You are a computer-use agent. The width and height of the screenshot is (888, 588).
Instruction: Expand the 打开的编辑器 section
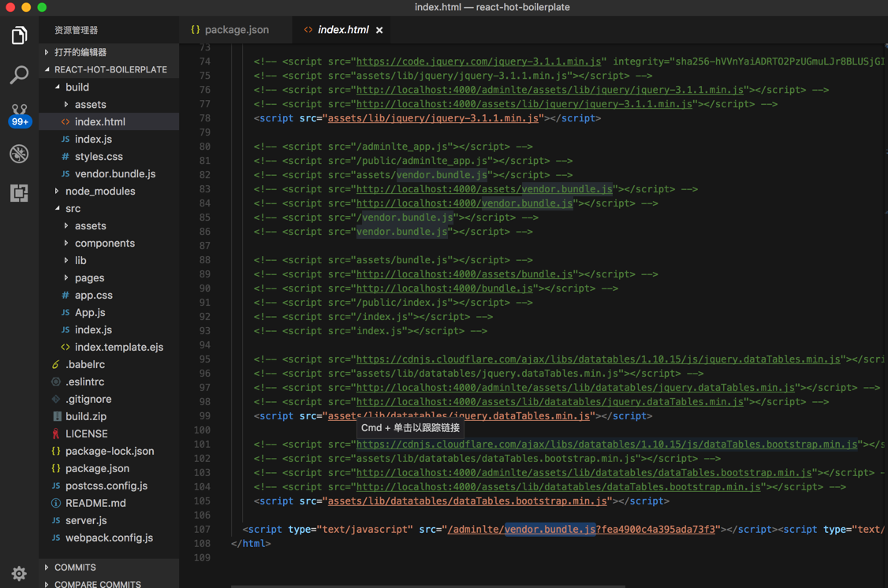point(80,52)
